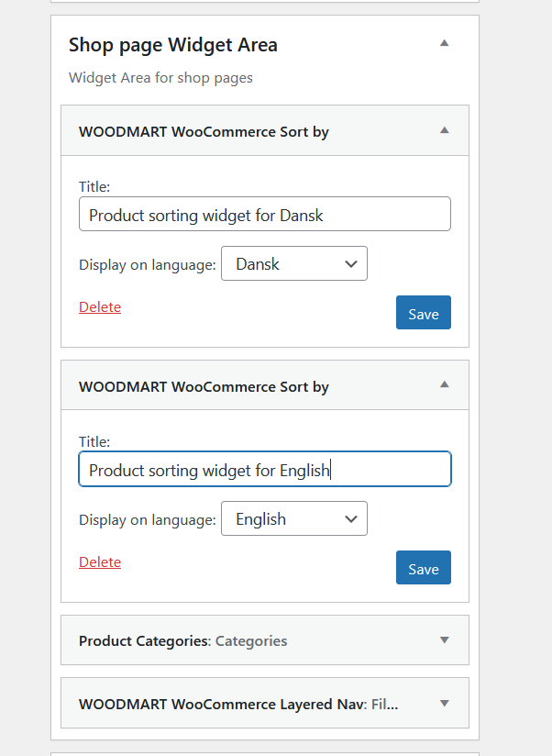Image resolution: width=552 pixels, height=756 pixels.
Task: Delete the English sorting widget
Action: click(x=100, y=562)
